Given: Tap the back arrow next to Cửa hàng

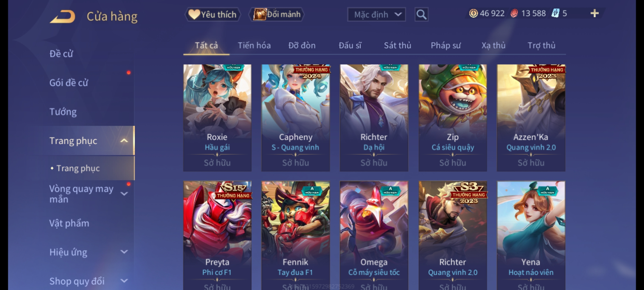Looking at the screenshot, I should (x=63, y=17).
